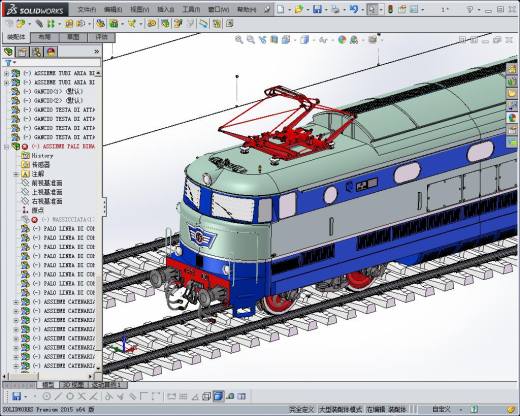
Task: Click the Rebuild traffic light icon
Action: [x=390, y=9]
